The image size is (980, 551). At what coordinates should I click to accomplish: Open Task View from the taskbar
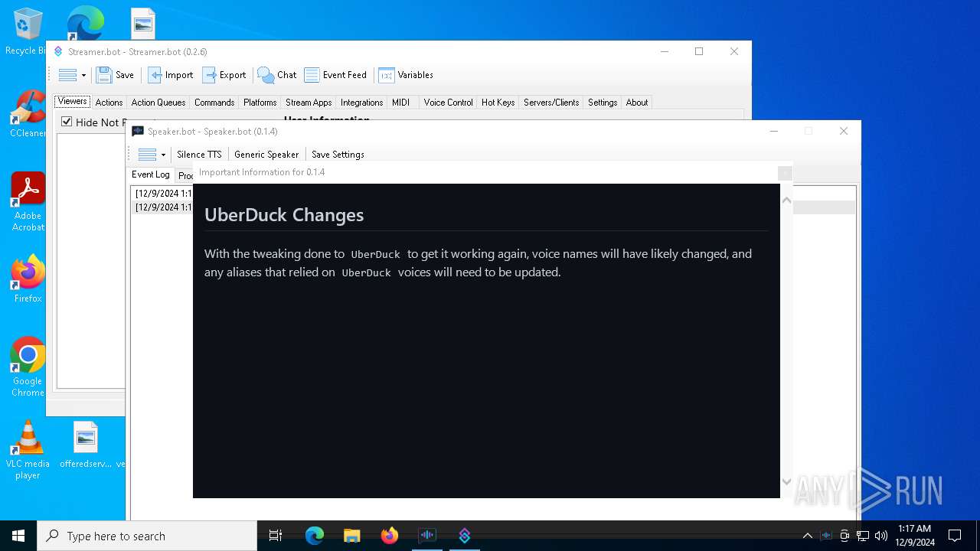(276, 536)
